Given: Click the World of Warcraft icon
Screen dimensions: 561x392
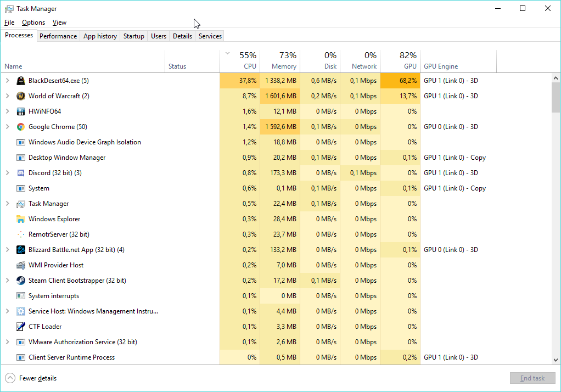Looking at the screenshot, I should click(x=21, y=96).
